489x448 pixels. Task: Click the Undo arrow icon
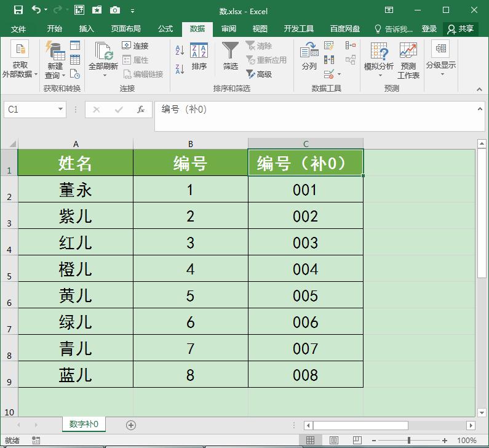pyautogui.click(x=36, y=10)
